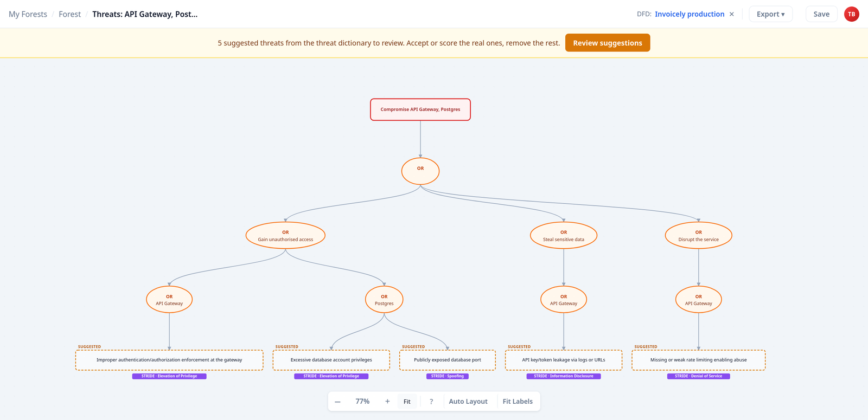Select the unlabeled OR node below the root
Screen dimensions: 868x420
pyautogui.click(x=420, y=171)
